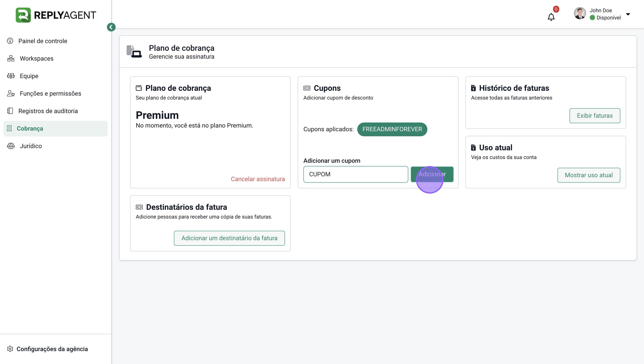Click the Registros de auditoria icon
Screen dimensions: 644x364
click(10, 111)
